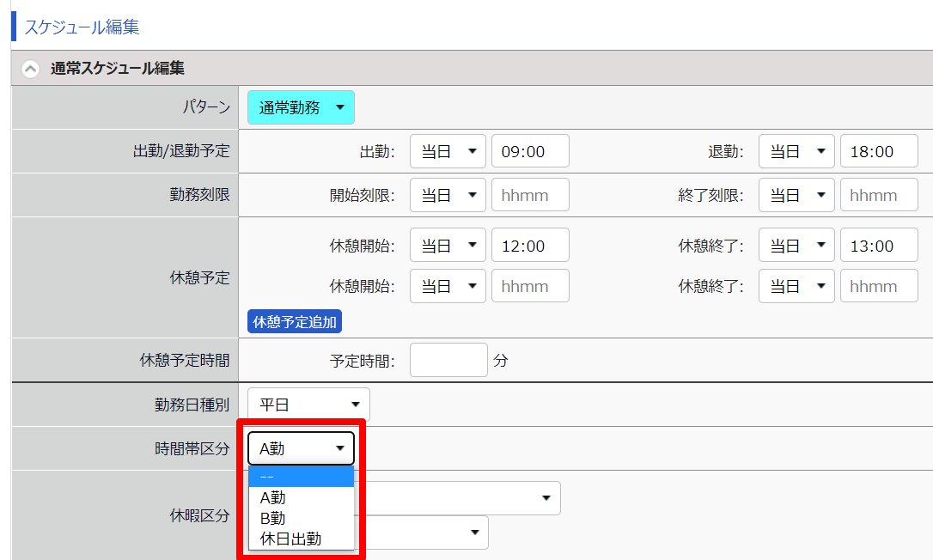Collapse the 通常スケジュール編集 section with the chevron icon
The width and height of the screenshot is (933, 560).
30,69
